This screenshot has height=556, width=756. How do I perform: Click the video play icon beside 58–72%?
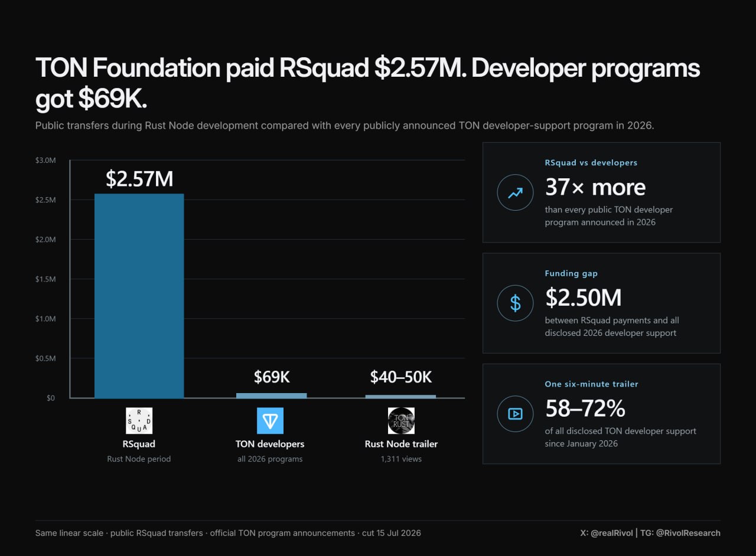coord(516,414)
